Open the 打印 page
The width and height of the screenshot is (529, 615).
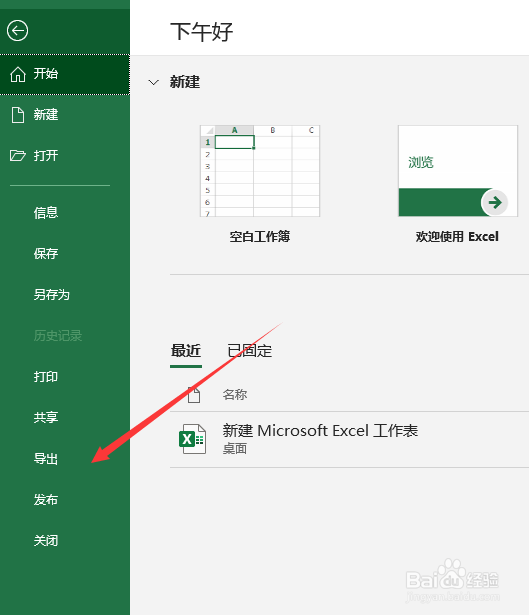[x=46, y=377]
